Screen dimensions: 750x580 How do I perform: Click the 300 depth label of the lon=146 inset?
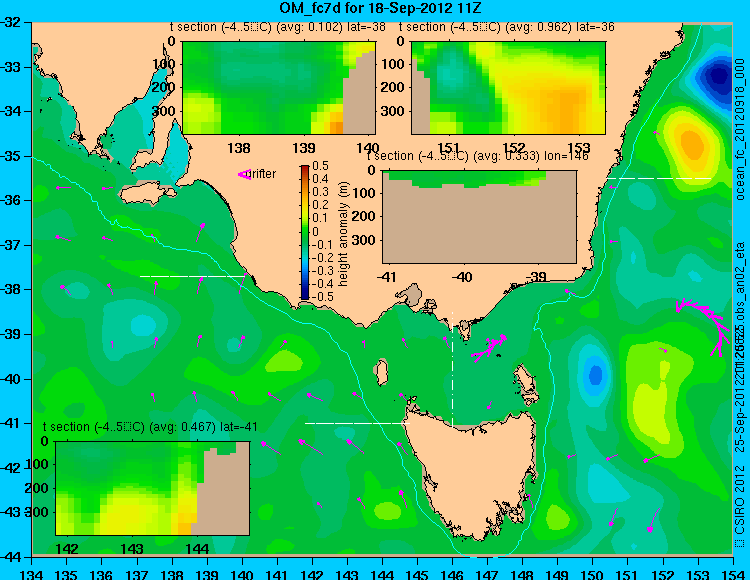(365, 240)
